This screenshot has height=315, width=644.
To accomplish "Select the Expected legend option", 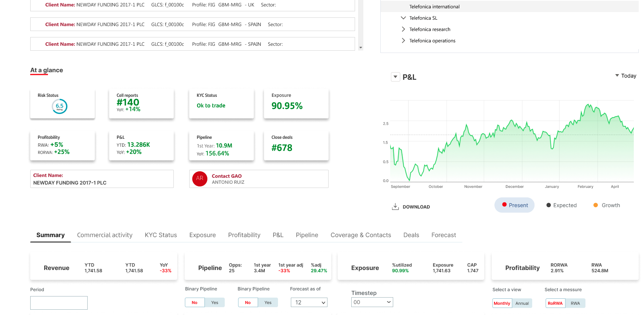I will pos(561,205).
